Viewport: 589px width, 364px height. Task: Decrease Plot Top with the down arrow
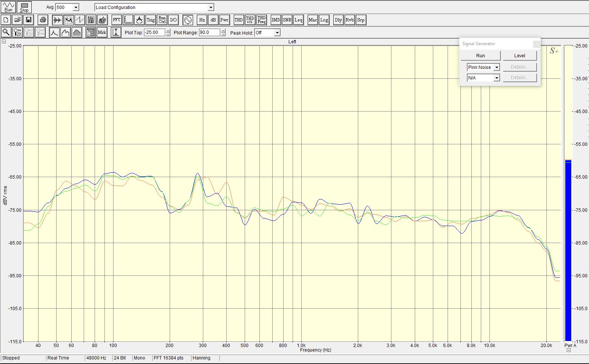168,34
